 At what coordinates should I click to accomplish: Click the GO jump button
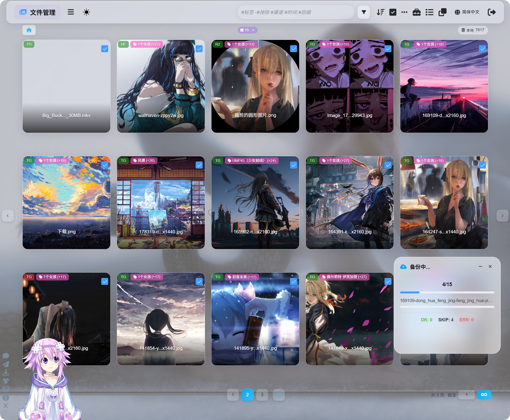(484, 395)
